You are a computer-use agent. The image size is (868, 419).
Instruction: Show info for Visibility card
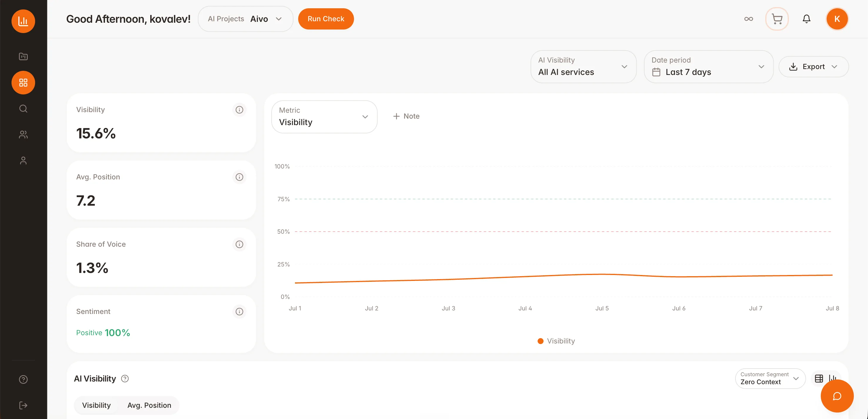point(239,110)
